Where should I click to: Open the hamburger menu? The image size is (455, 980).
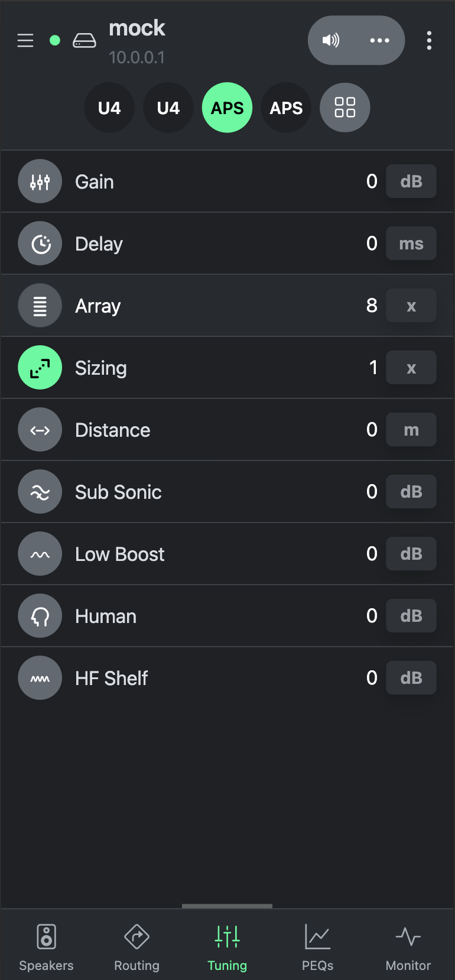click(x=25, y=40)
